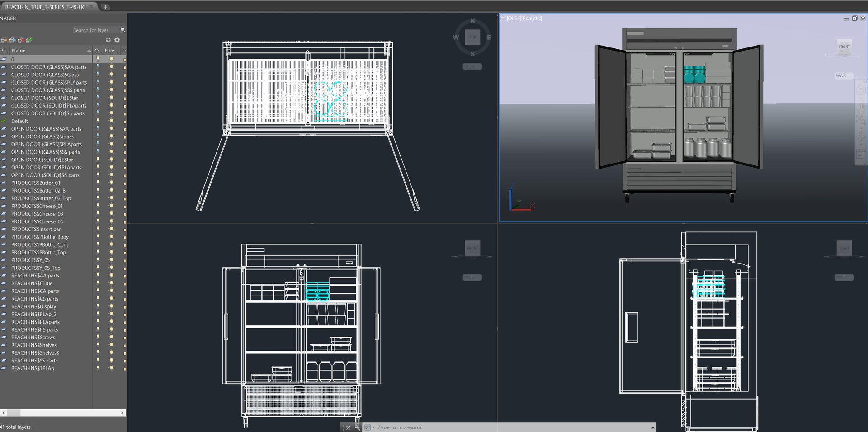
Task: Close the drawing file tab
Action: click(x=91, y=7)
